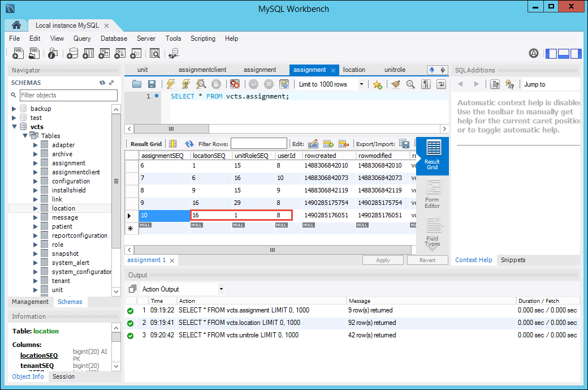This screenshot has height=390, width=588.
Task: Open the Query menu
Action: tap(82, 38)
